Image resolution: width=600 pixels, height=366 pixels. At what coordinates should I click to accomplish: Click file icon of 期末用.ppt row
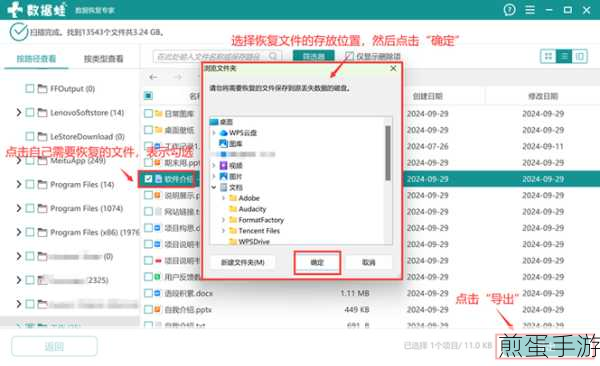158,162
